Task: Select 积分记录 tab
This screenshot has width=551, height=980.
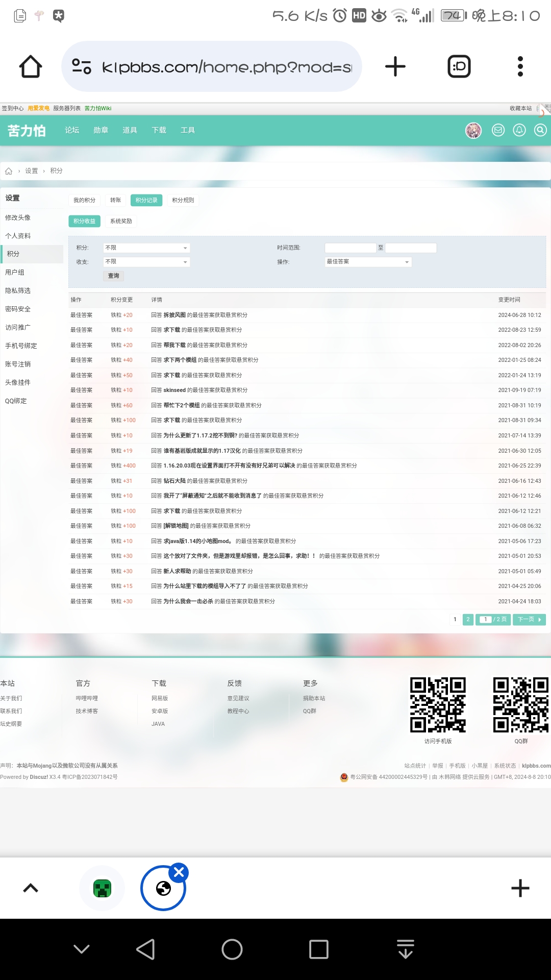Action: (146, 200)
